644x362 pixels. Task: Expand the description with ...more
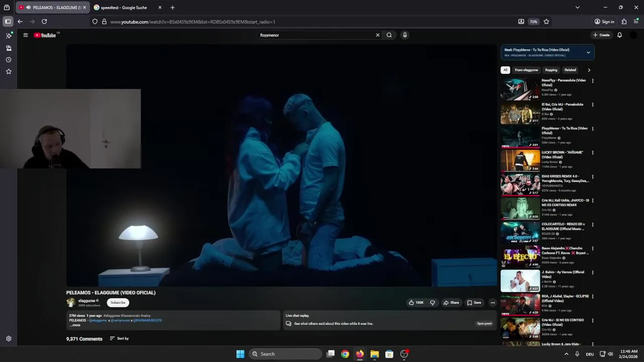point(75,325)
